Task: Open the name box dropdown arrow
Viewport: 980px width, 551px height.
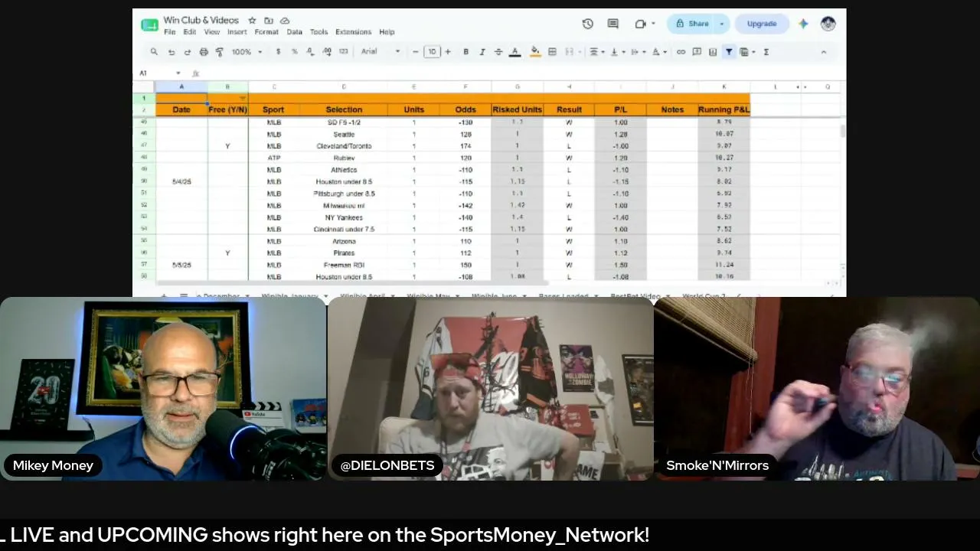Action: click(178, 73)
